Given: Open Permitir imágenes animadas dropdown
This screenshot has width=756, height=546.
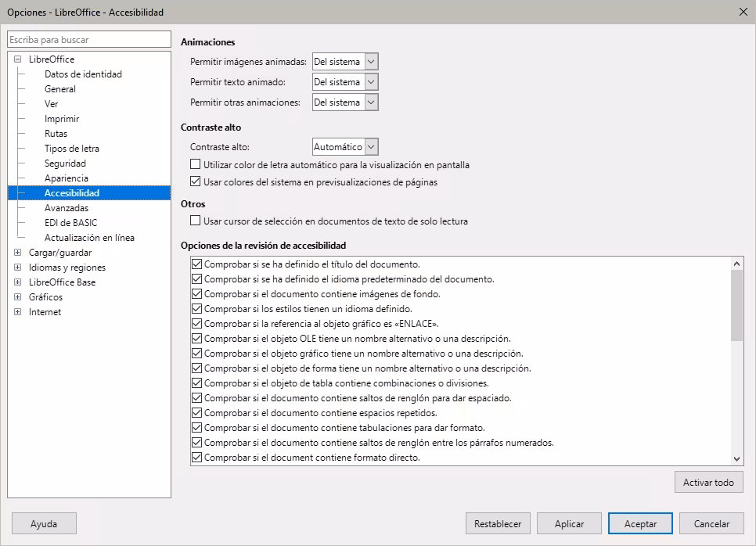Looking at the screenshot, I should 345,62.
